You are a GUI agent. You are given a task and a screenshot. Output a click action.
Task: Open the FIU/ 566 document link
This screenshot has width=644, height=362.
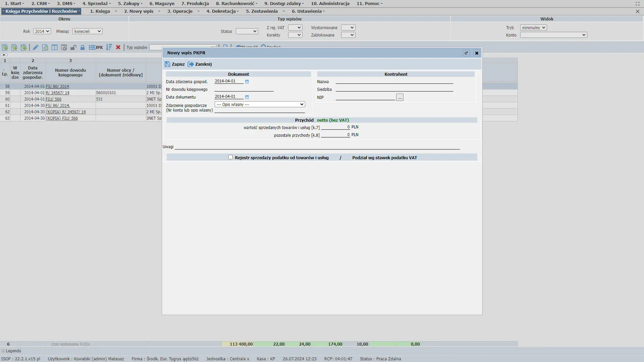54,99
